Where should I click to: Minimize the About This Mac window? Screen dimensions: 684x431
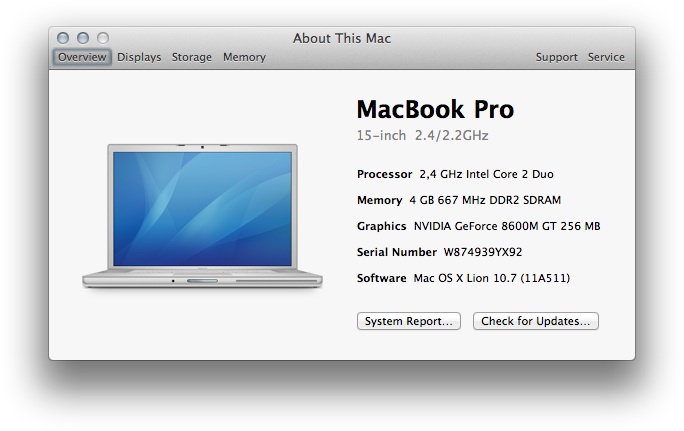[83, 38]
